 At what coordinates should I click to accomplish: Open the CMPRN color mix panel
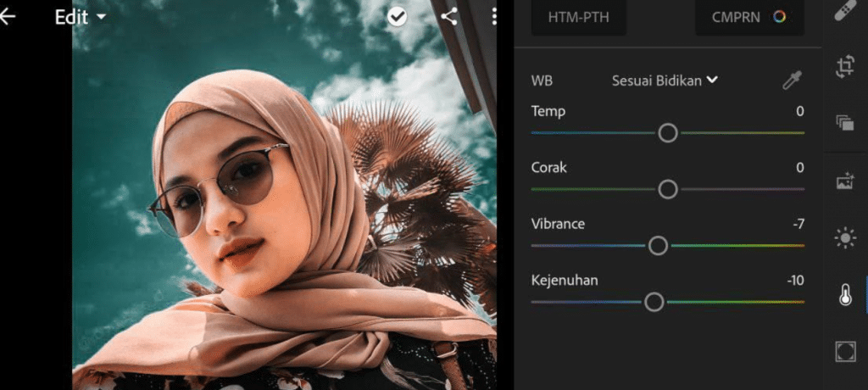coord(748,17)
